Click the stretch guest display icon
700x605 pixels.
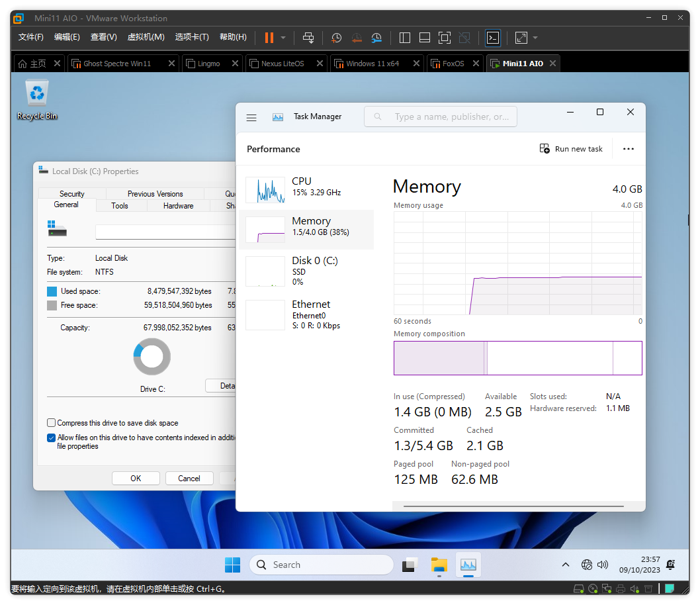(x=521, y=38)
